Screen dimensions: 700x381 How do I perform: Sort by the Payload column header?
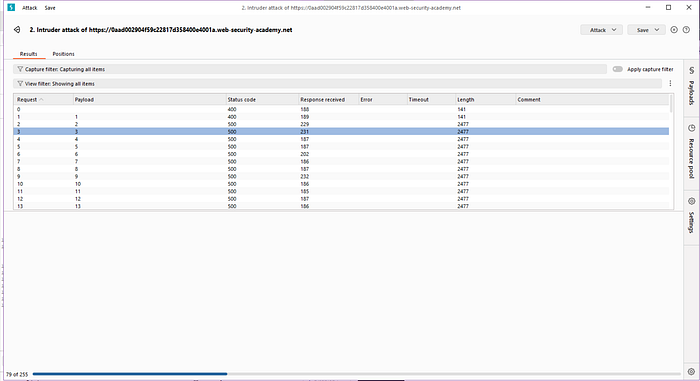(149, 100)
